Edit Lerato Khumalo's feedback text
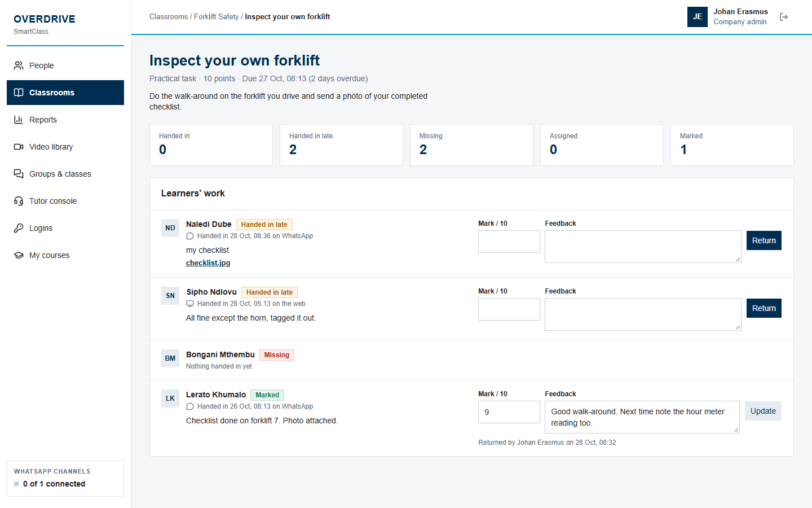812x508 pixels. [642, 417]
